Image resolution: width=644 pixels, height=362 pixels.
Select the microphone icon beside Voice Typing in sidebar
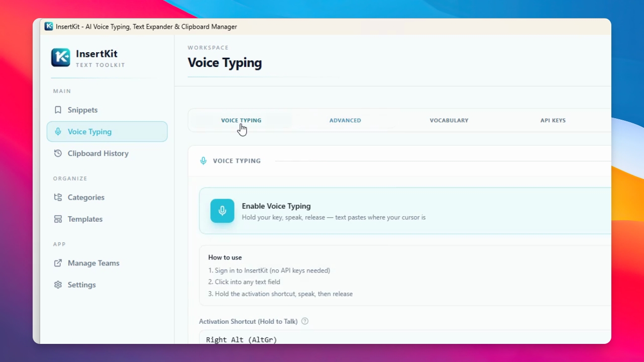tap(58, 132)
